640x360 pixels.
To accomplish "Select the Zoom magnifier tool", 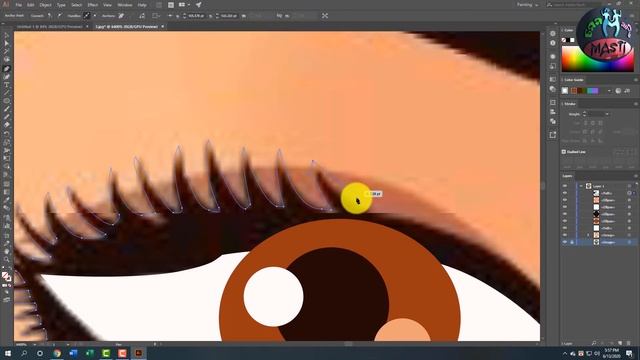I will tap(7, 260).
